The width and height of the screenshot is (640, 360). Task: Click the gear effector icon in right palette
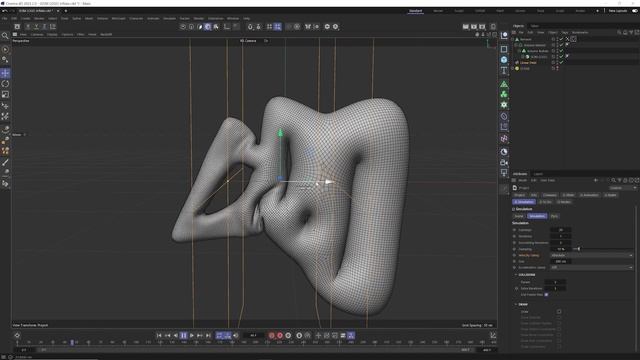tap(504, 105)
